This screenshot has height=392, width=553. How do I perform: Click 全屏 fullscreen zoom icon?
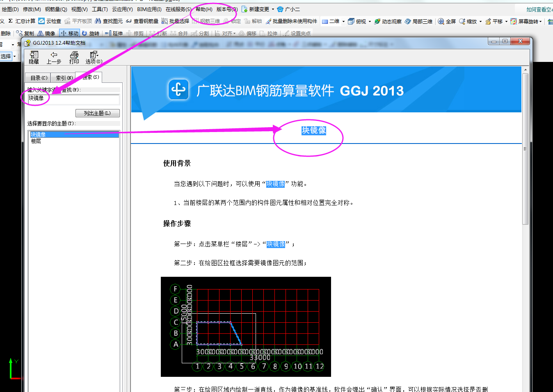441,21
